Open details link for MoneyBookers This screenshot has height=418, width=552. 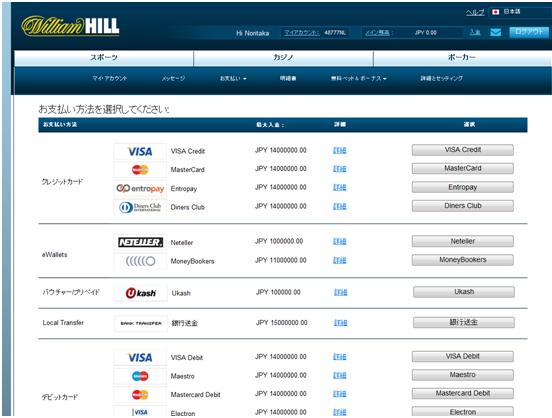(340, 260)
